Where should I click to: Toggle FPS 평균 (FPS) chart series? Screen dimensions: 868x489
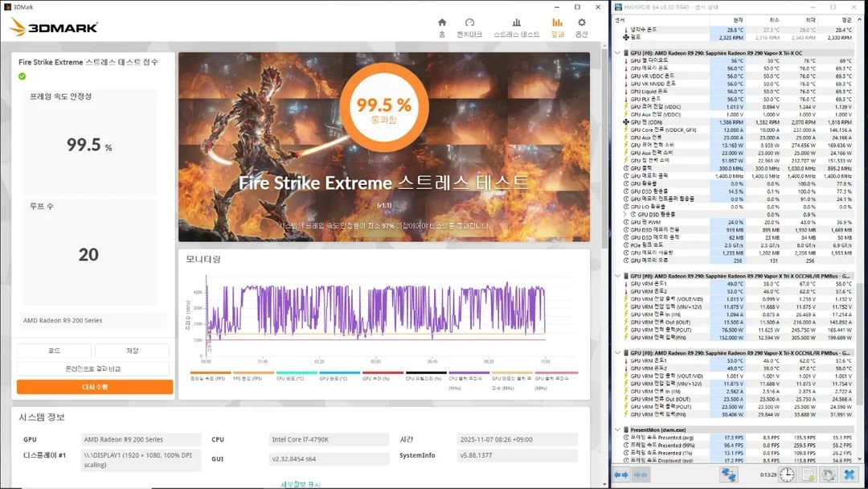pyautogui.click(x=253, y=376)
